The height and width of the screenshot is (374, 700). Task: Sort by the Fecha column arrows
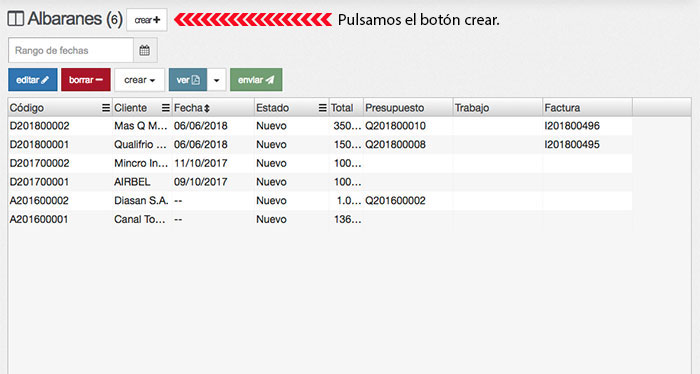207,108
